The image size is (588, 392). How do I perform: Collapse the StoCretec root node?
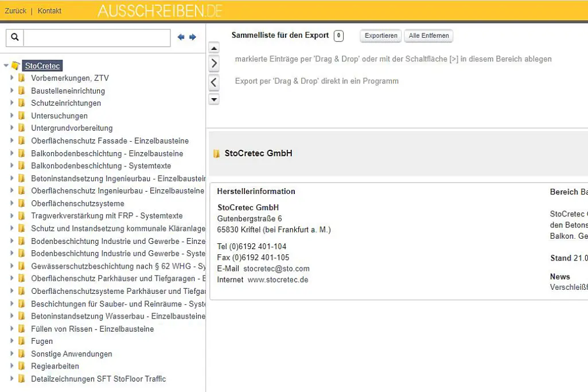click(5, 65)
